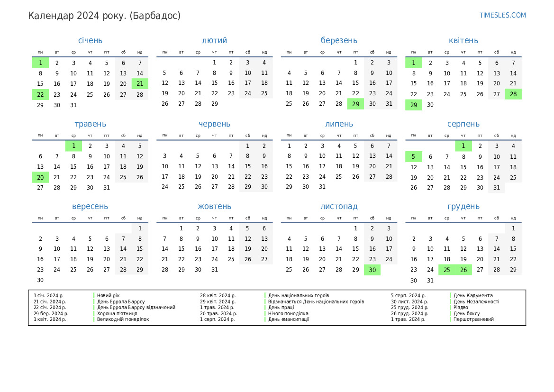Select the липень month heading
The image size is (554, 392).
339,124
